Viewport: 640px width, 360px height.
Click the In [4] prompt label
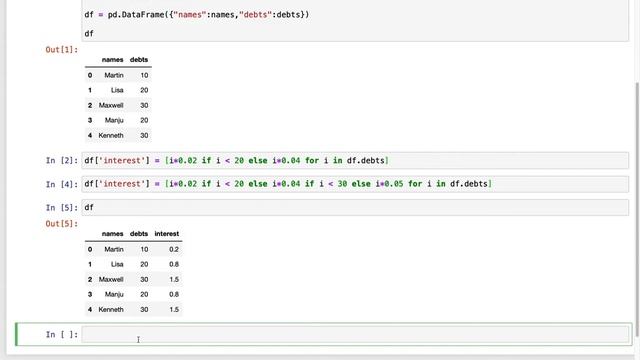pyautogui.click(x=62, y=184)
